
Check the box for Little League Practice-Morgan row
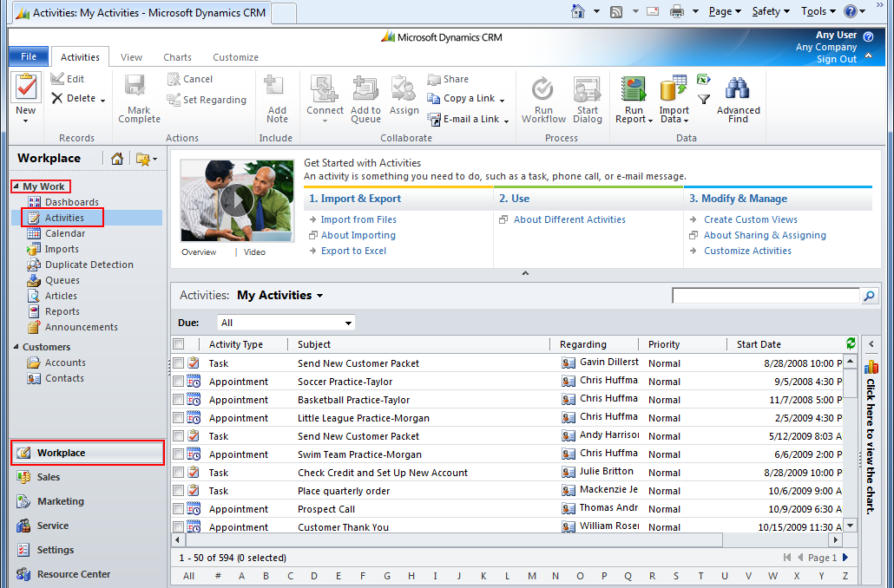coord(179,418)
